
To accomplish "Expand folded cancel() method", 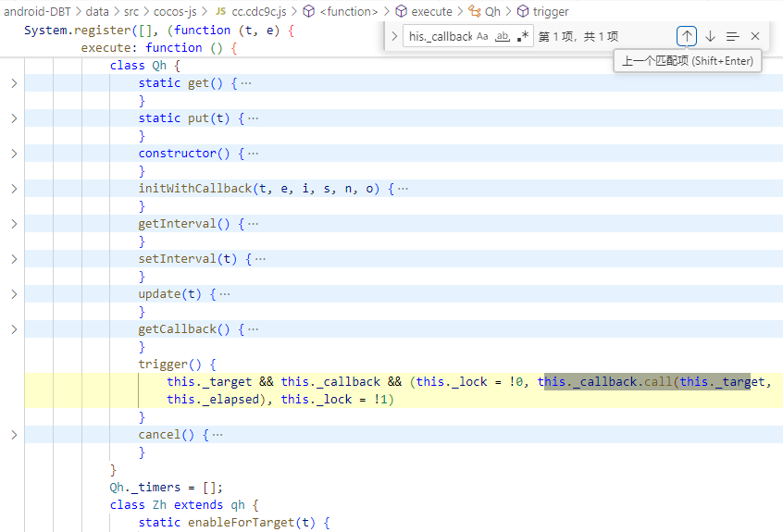I will coord(14,435).
